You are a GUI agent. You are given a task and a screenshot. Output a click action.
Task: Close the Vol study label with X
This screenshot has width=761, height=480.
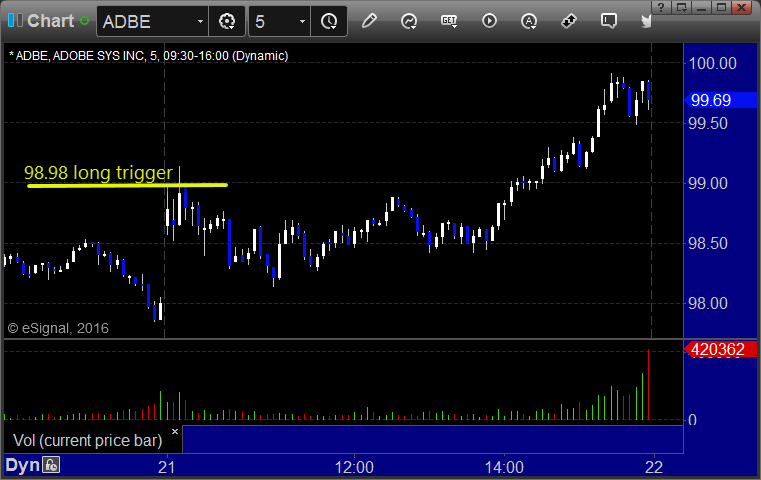(x=175, y=431)
